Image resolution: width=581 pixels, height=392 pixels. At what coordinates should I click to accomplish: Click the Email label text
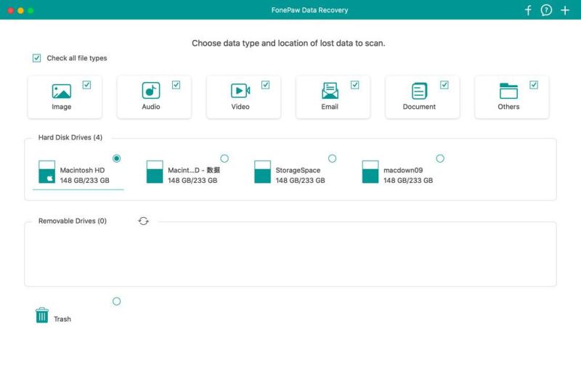coord(330,107)
